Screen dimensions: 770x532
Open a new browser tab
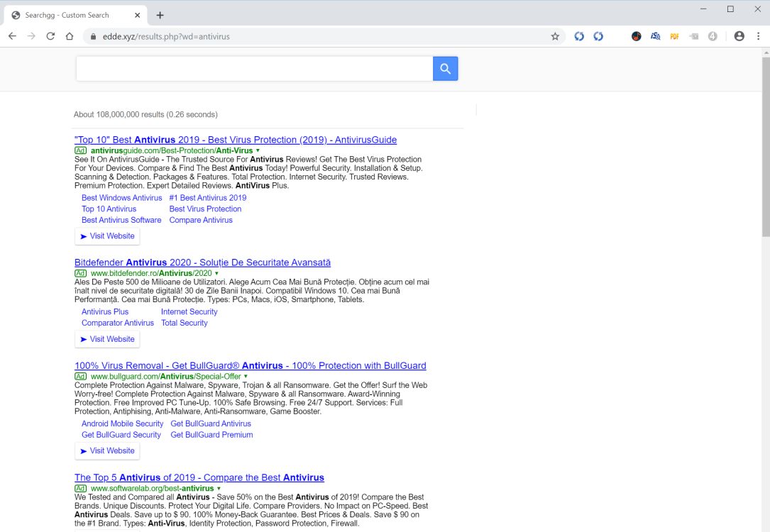(160, 15)
